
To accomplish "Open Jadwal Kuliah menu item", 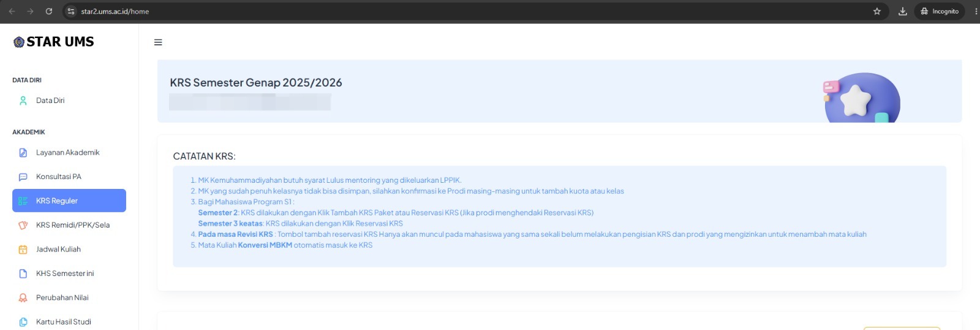I will 69,249.
